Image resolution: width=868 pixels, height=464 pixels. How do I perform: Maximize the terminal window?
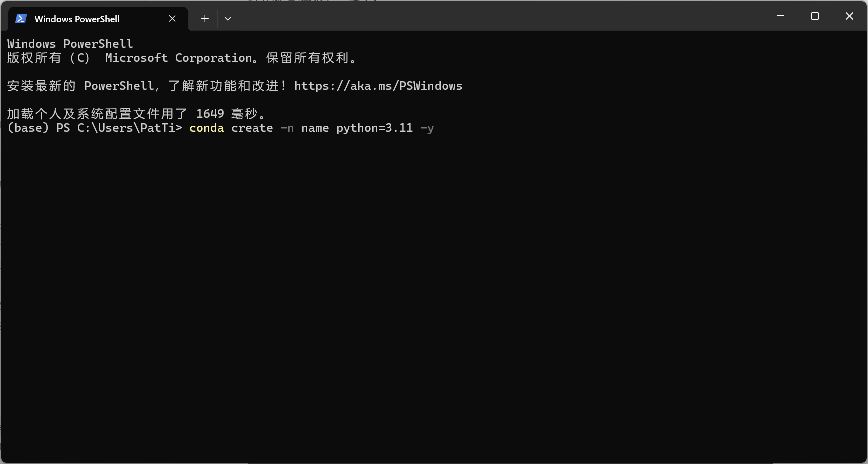815,16
